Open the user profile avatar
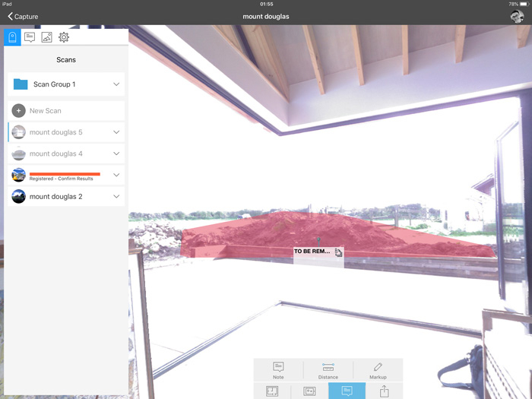532x399 pixels. [x=517, y=16]
